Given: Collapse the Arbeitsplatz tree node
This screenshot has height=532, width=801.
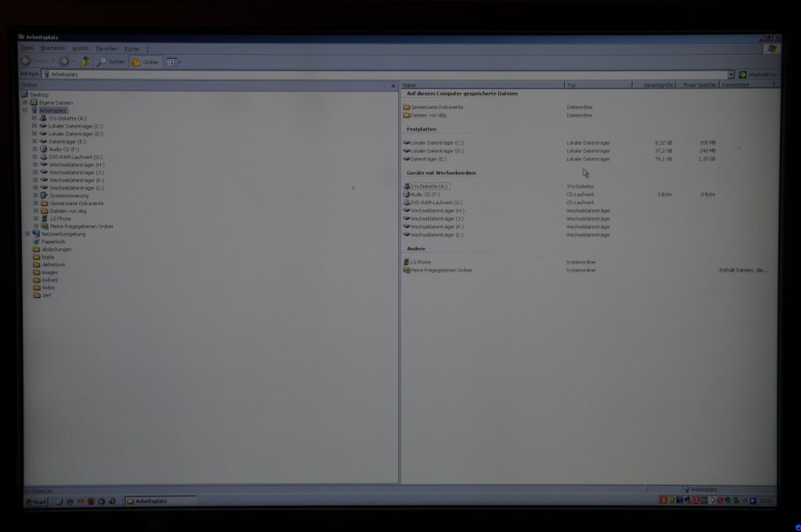Looking at the screenshot, I should [x=26, y=110].
